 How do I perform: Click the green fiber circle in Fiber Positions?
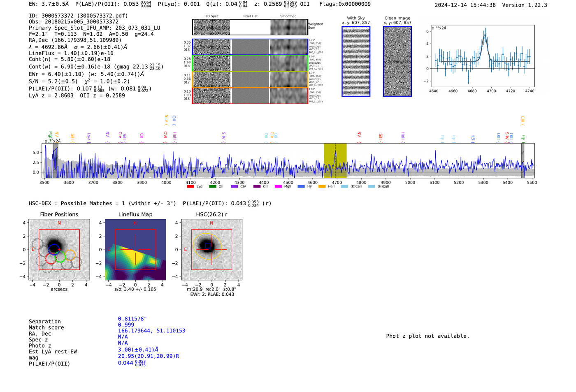coord(60,257)
